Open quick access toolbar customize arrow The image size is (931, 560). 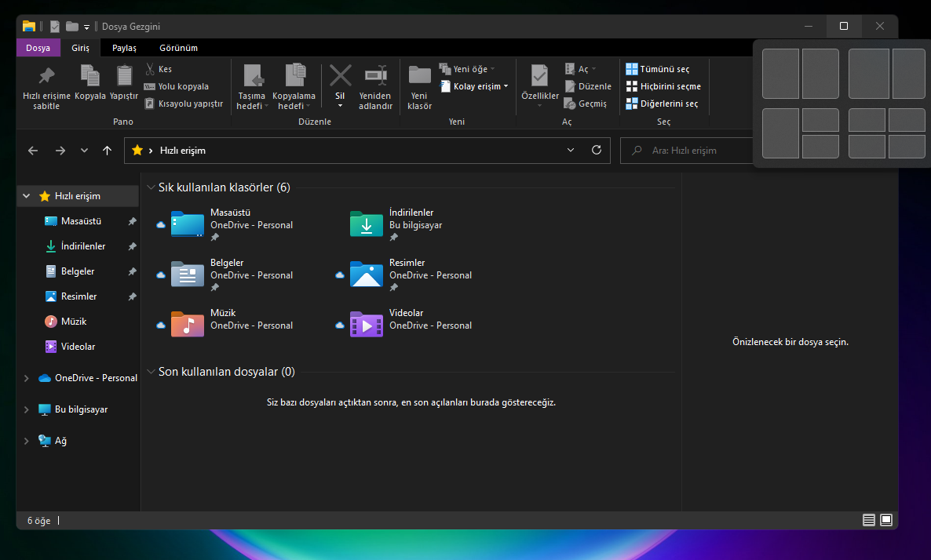click(86, 27)
